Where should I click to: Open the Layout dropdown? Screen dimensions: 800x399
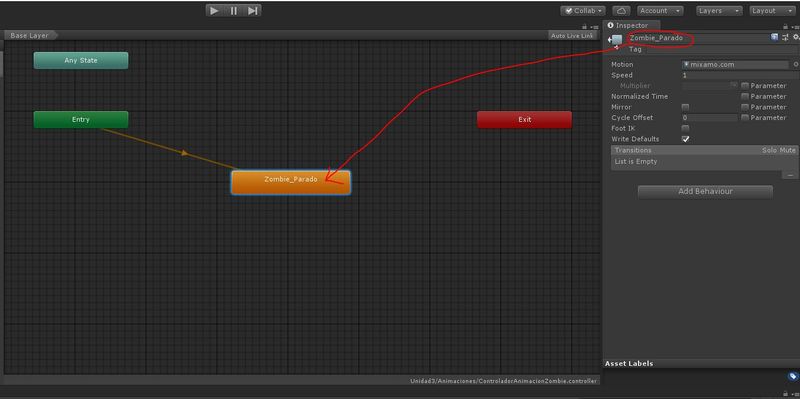click(x=772, y=11)
